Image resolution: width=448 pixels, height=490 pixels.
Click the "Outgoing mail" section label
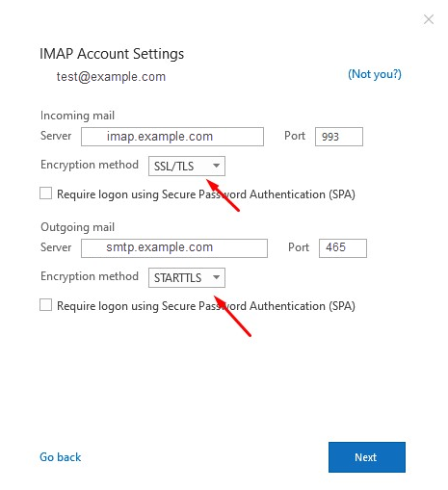click(77, 227)
